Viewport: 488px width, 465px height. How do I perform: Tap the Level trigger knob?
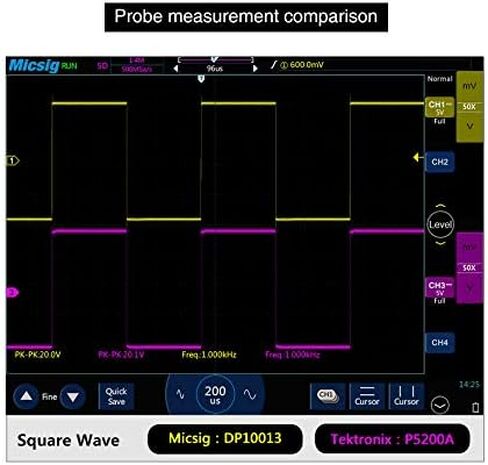point(440,224)
